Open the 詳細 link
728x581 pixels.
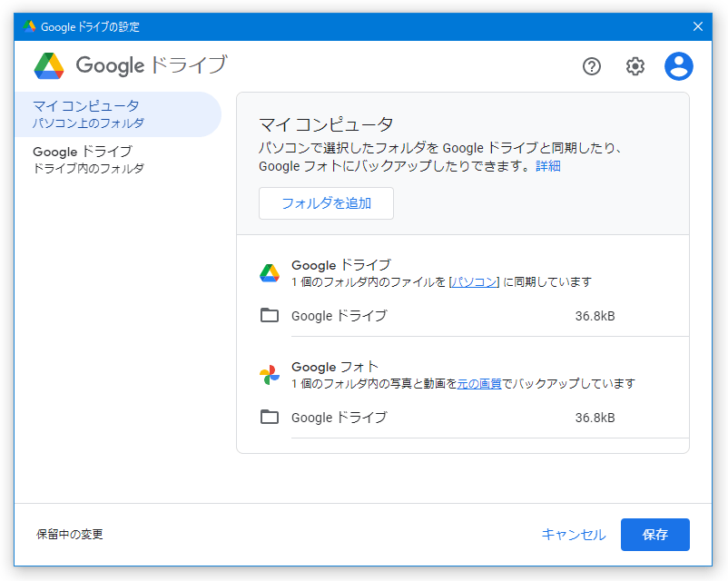(x=548, y=166)
